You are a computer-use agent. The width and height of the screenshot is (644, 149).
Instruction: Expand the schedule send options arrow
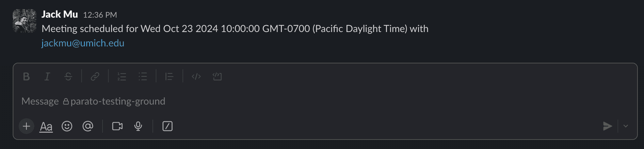point(626,126)
